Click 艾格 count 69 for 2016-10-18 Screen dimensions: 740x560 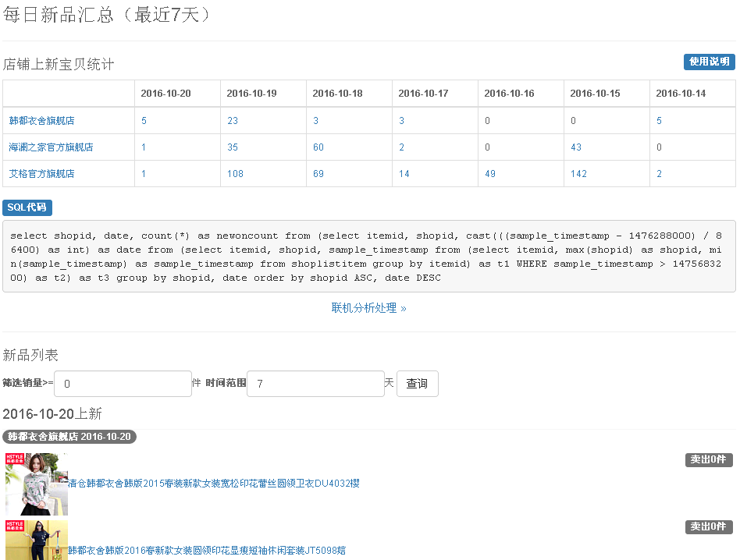(x=318, y=173)
